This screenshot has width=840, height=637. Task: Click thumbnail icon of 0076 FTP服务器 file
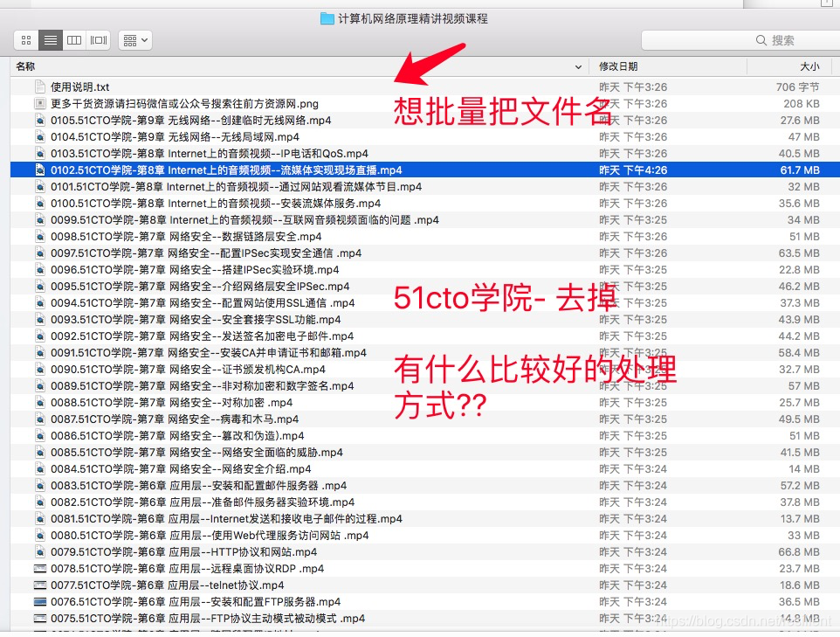point(39,601)
